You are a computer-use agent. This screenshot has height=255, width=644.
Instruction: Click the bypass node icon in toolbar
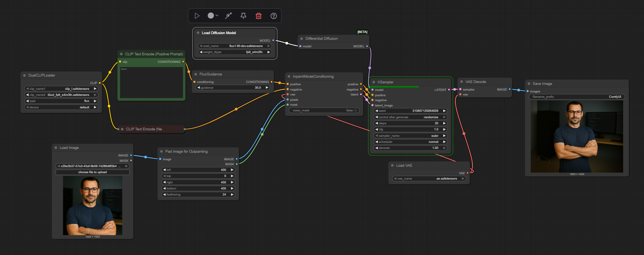click(x=228, y=16)
